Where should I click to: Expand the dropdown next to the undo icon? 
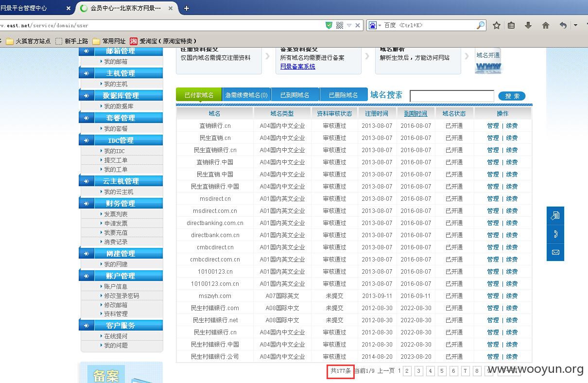575,25
